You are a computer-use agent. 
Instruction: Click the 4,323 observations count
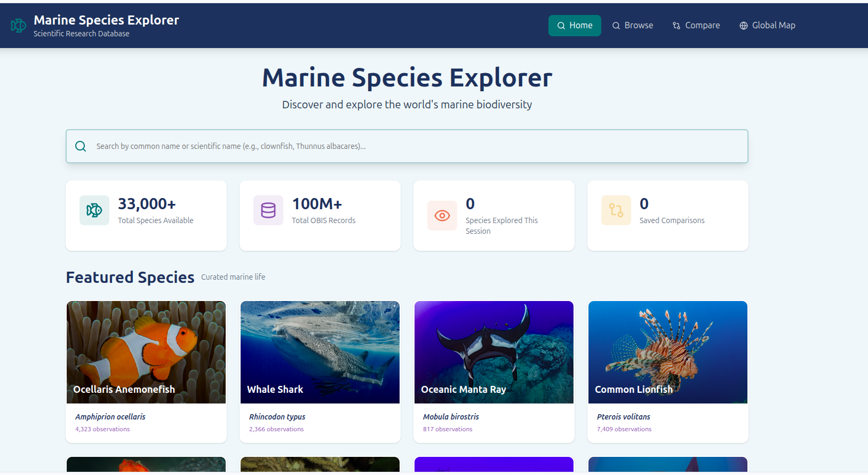tap(102, 429)
